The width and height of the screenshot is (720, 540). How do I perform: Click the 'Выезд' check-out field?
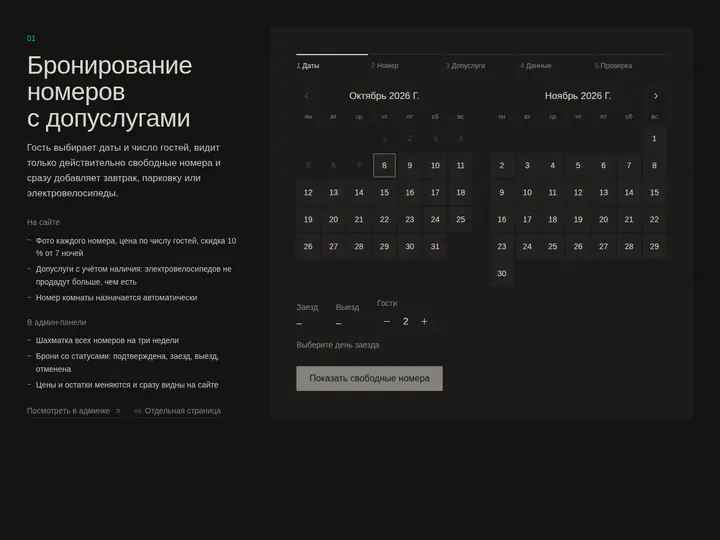click(x=348, y=315)
